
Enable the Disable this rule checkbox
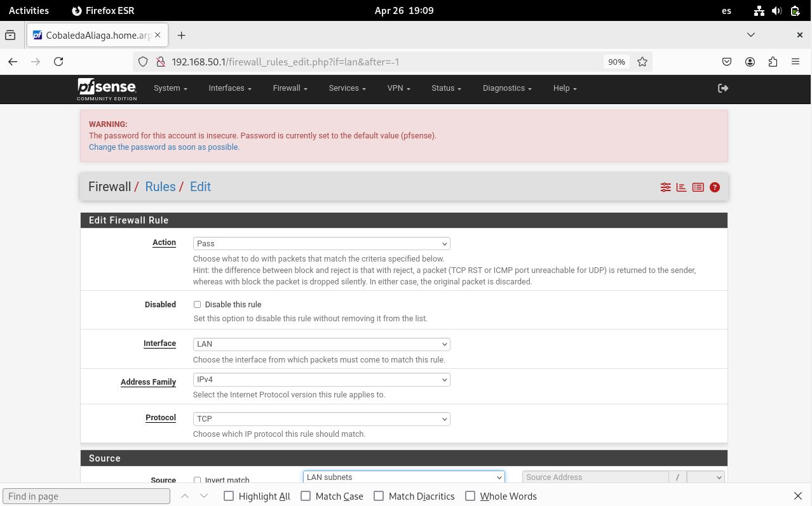click(x=197, y=305)
